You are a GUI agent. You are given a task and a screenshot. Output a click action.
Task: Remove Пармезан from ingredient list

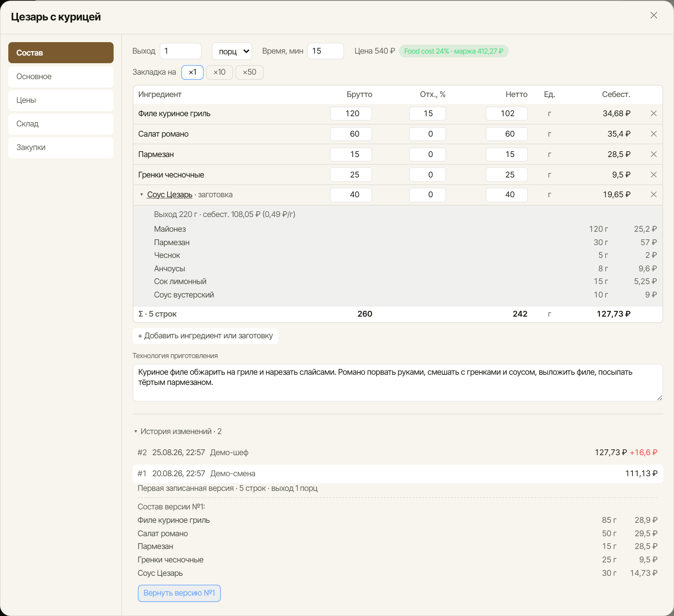[x=653, y=154]
